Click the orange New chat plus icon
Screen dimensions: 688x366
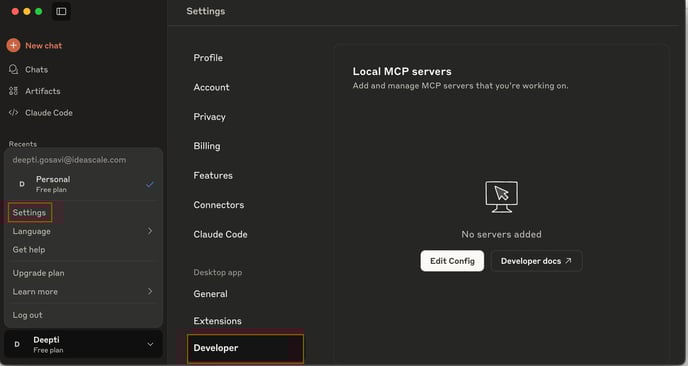(13, 45)
